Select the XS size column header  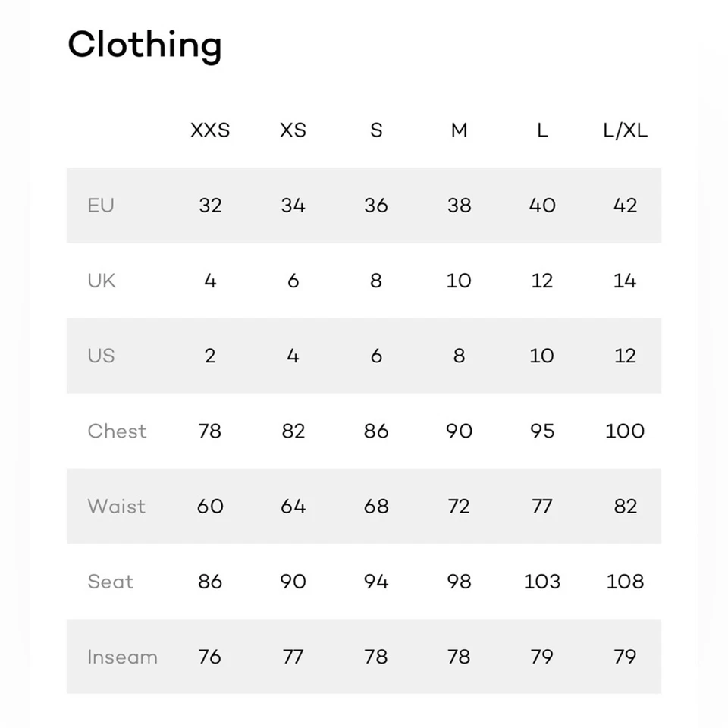[x=293, y=130]
